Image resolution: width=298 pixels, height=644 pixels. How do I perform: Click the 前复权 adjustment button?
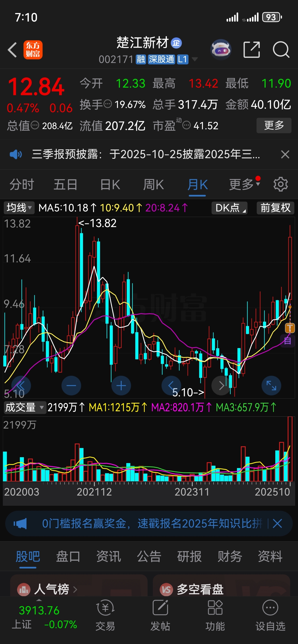pos(275,208)
